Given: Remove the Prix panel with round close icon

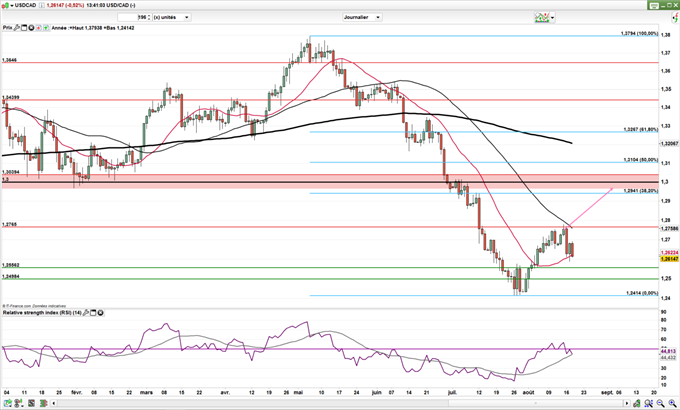Looking at the screenshot, I should pyautogui.click(x=31, y=28).
